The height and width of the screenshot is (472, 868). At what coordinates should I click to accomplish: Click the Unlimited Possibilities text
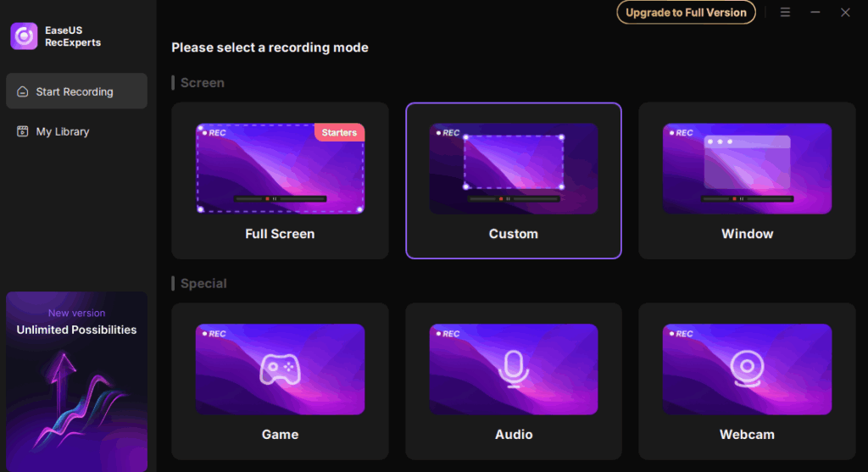point(76,330)
